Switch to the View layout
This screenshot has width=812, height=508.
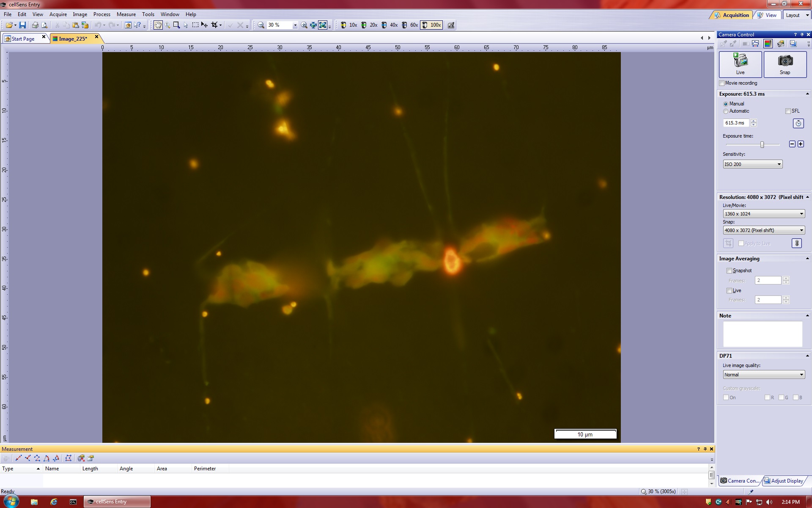pos(767,15)
